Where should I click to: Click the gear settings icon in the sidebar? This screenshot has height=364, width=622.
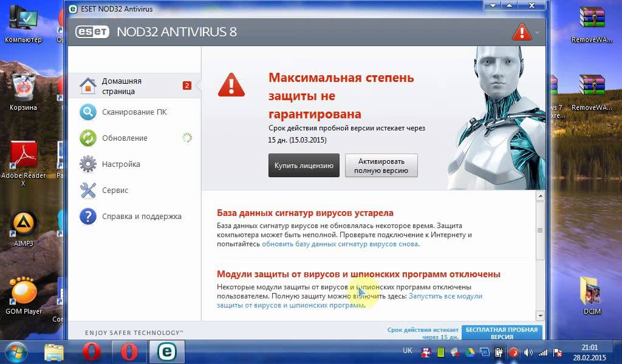coord(87,164)
